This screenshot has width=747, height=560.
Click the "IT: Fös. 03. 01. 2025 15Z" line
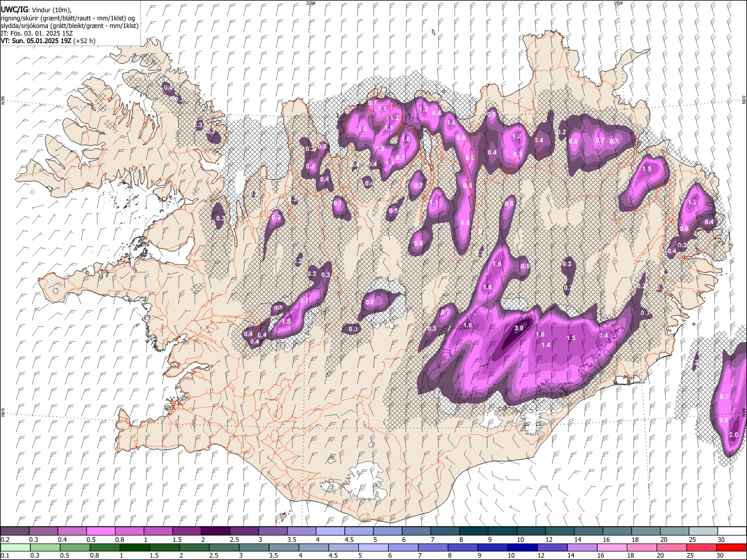click(x=37, y=33)
